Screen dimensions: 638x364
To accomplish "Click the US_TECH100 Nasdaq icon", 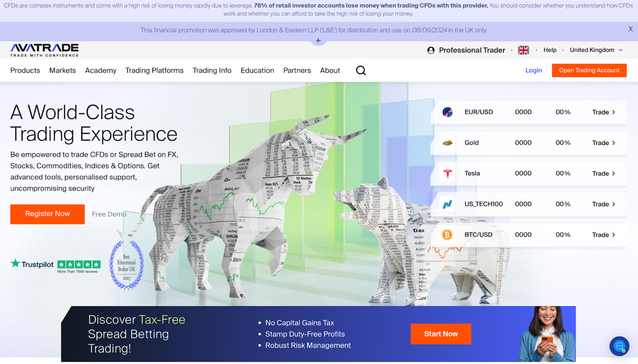I will pyautogui.click(x=447, y=204).
